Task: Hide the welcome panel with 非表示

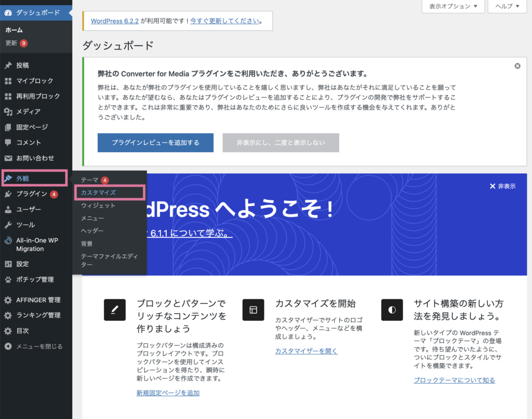Action: tap(502, 186)
